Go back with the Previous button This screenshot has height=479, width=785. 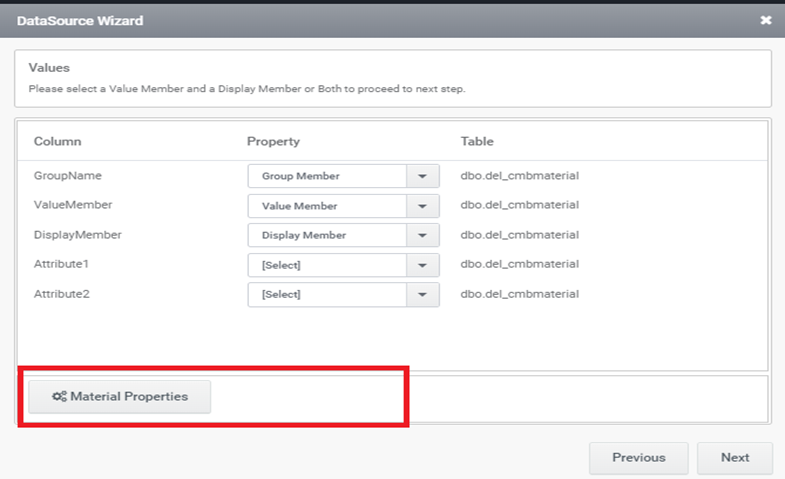click(638, 457)
